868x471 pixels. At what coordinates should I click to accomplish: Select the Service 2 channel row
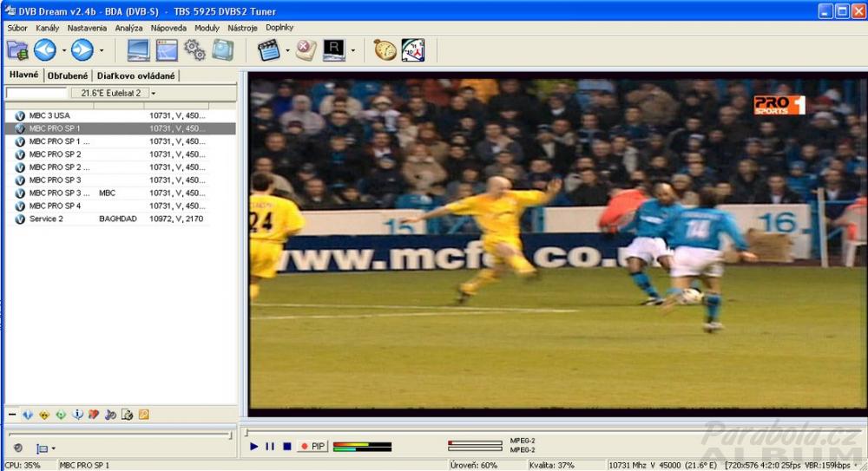(x=121, y=219)
